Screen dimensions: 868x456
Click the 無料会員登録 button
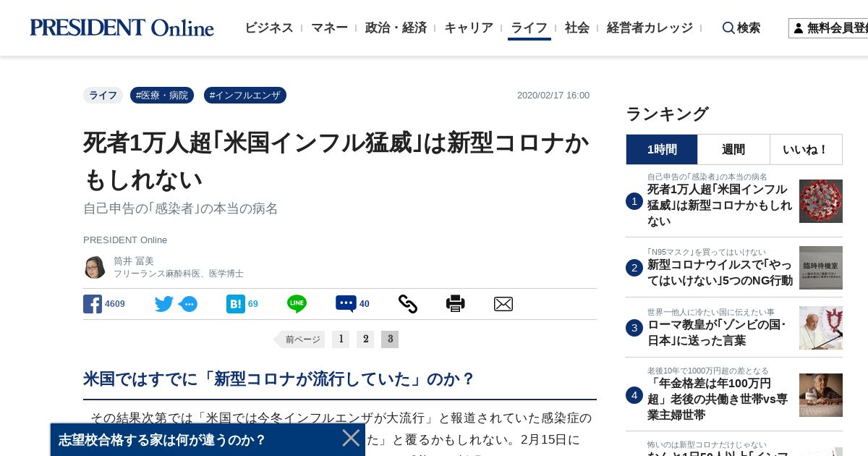click(828, 28)
